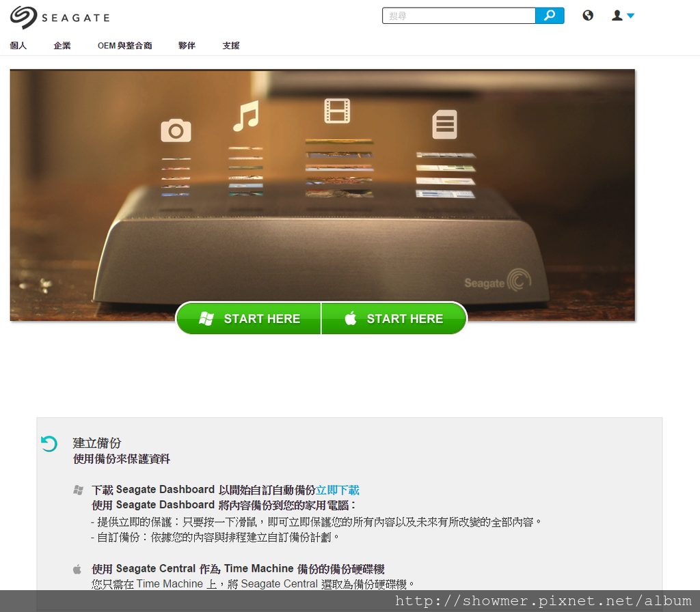Click the Windows START HERE button
Screen dimensions: 700x612
(249, 318)
